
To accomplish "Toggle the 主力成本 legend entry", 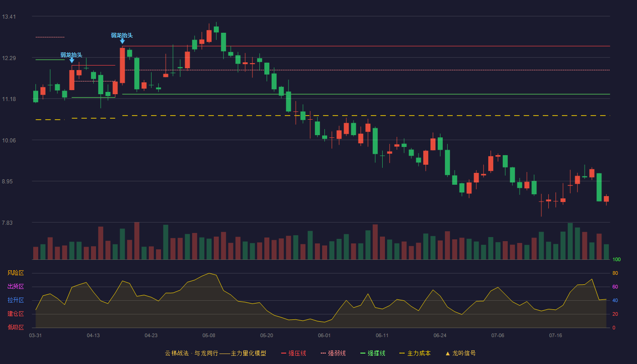I will 415,353.
